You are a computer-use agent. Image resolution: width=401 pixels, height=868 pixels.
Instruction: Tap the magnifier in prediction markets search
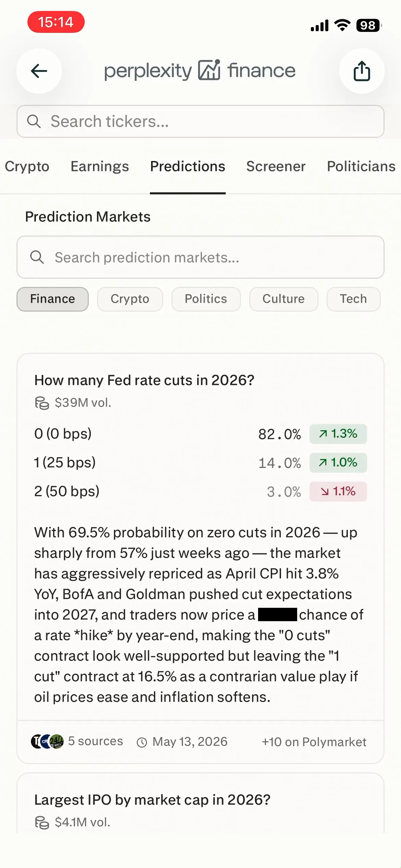[37, 257]
